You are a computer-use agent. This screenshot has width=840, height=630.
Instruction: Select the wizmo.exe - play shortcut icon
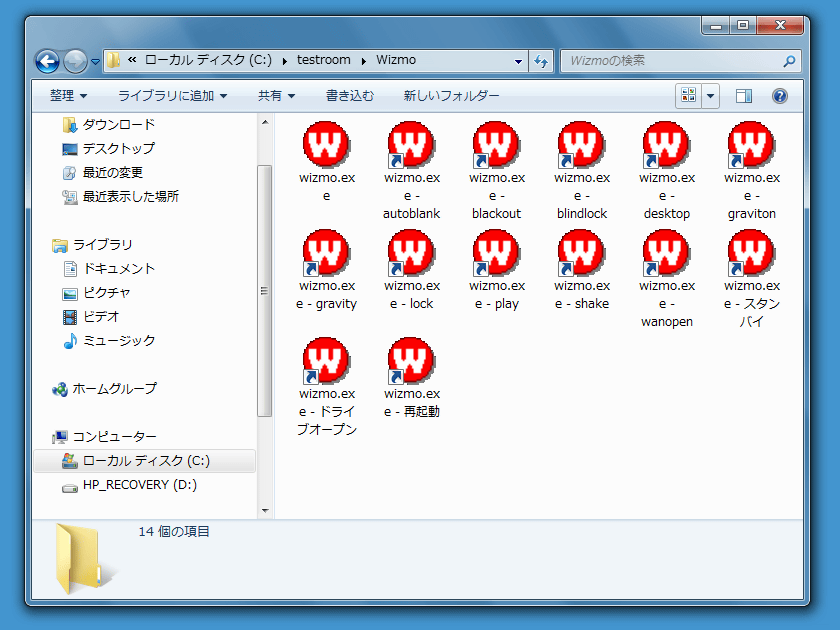(496, 252)
